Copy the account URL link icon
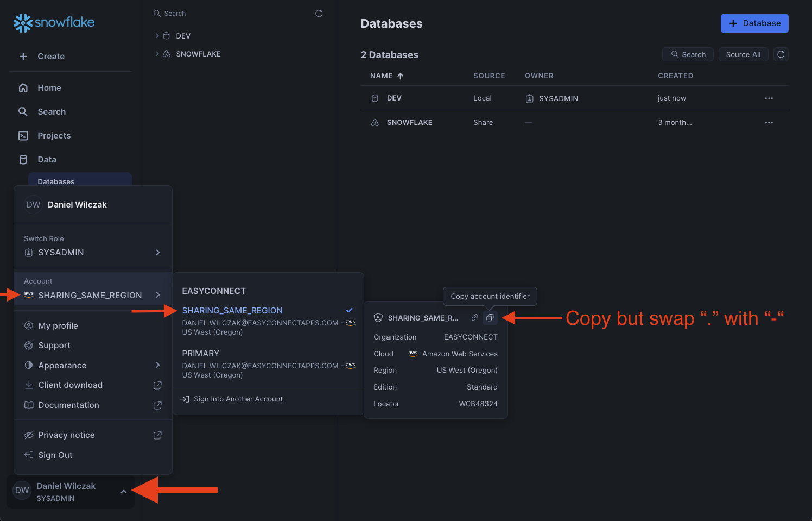The height and width of the screenshot is (521, 812). click(475, 318)
